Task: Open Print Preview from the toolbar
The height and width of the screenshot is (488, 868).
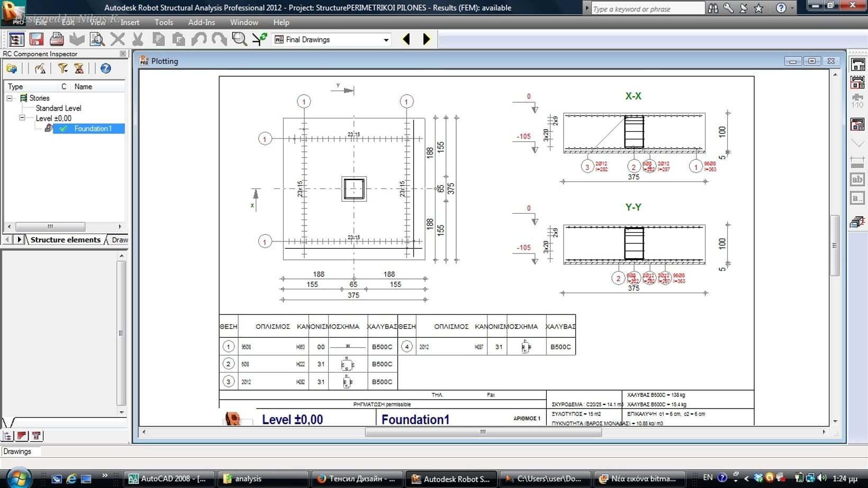Action: click(97, 39)
